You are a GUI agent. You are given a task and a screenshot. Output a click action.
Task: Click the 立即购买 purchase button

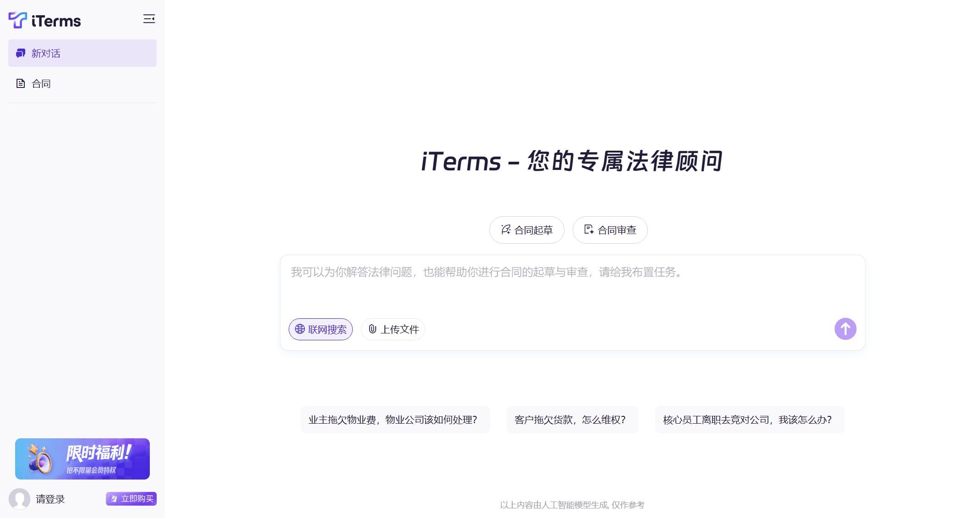131,499
